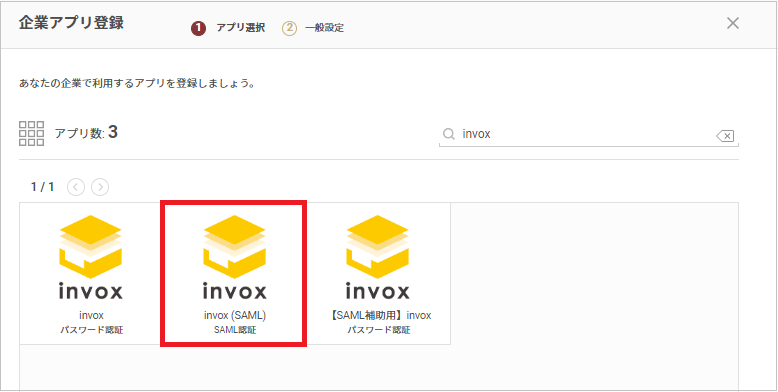Click the grid view icon
The height and width of the screenshot is (392, 778).
coord(31,133)
